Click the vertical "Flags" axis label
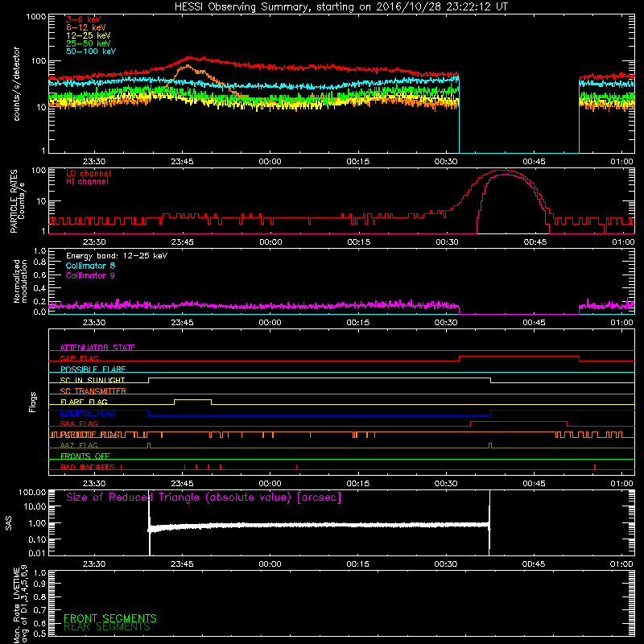The width and height of the screenshot is (644, 644). (x=33, y=402)
